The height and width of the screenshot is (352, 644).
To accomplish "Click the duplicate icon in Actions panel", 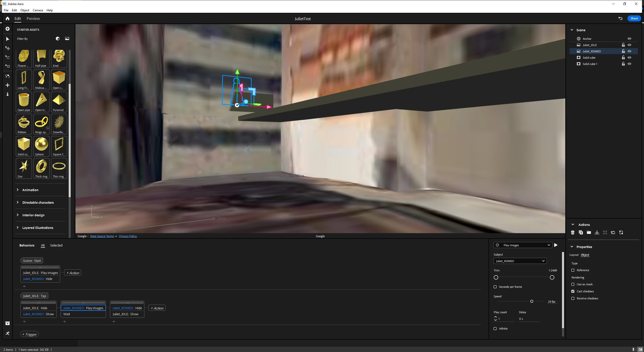I will [581, 232].
